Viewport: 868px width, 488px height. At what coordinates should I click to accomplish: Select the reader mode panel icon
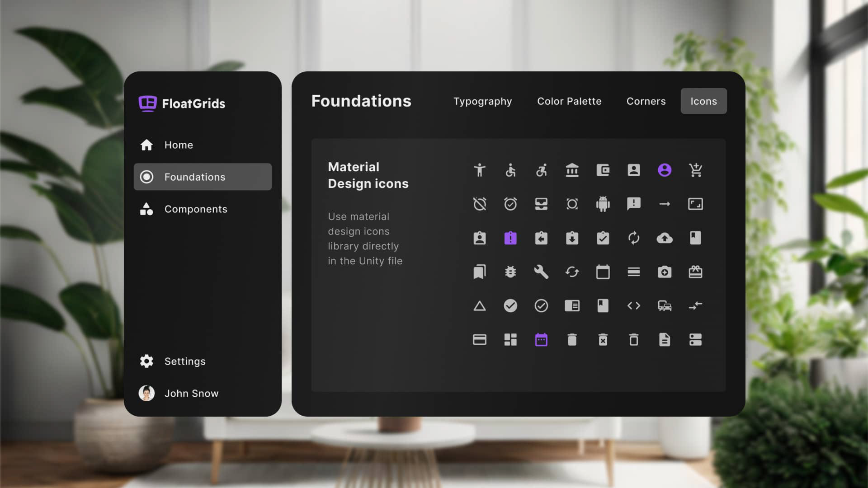point(572,306)
